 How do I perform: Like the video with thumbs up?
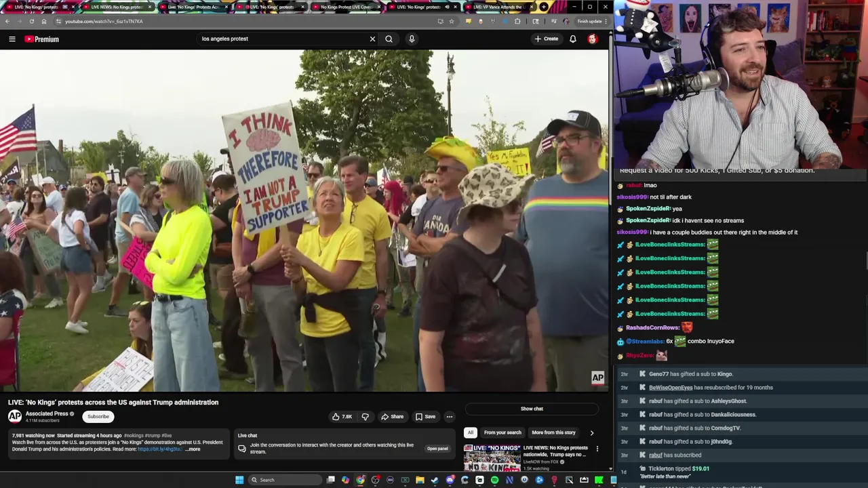342,417
